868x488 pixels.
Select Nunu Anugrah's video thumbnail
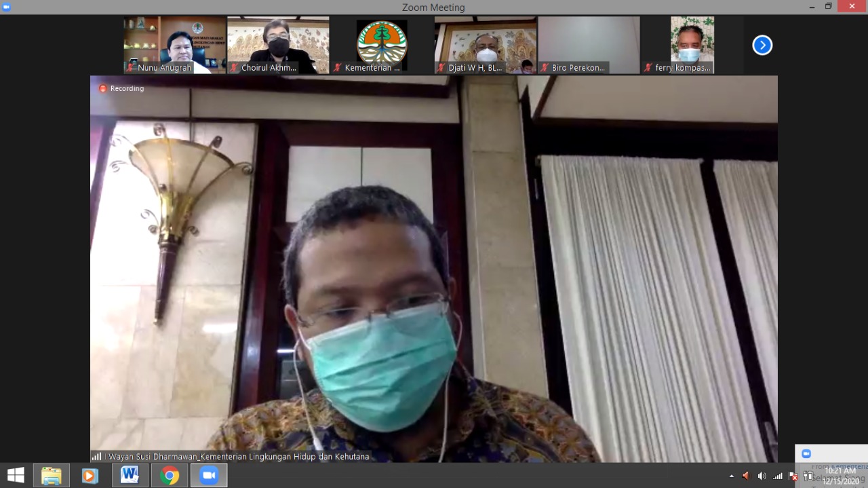pos(174,45)
